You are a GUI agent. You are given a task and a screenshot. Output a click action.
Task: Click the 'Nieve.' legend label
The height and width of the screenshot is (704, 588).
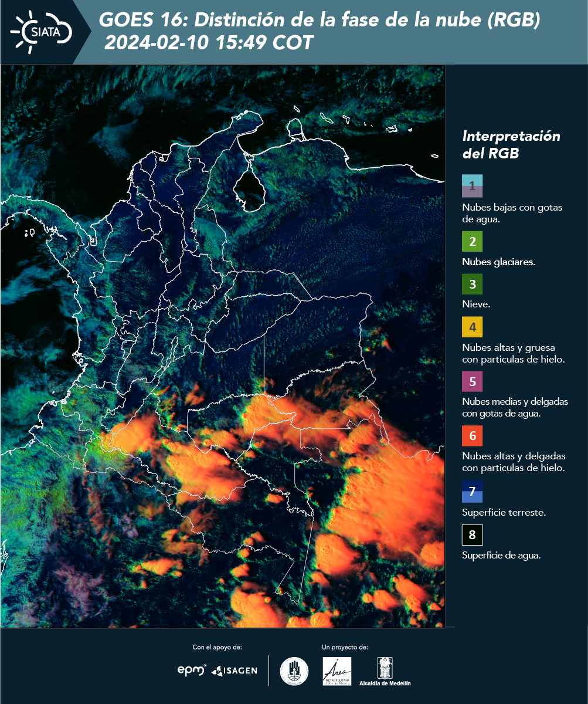(476, 304)
